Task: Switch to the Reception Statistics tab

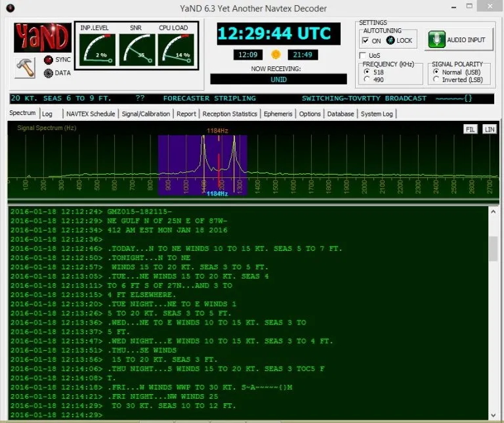Action: click(x=230, y=114)
